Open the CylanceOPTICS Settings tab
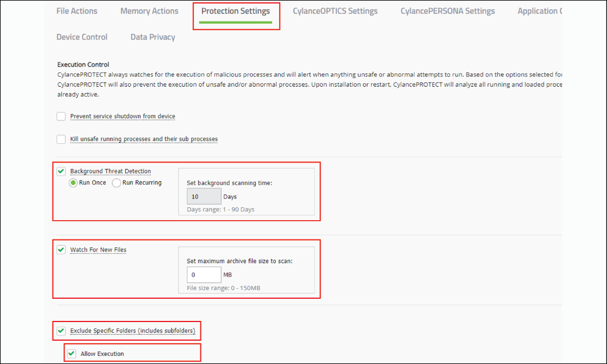607x364 pixels. click(335, 11)
